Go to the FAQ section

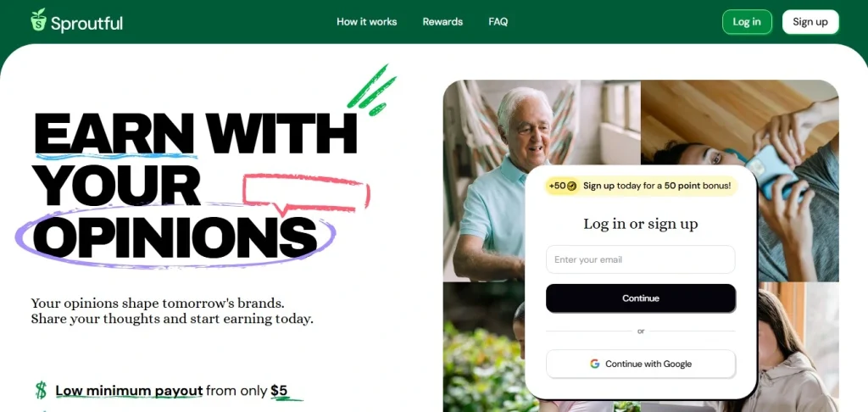[x=498, y=21]
